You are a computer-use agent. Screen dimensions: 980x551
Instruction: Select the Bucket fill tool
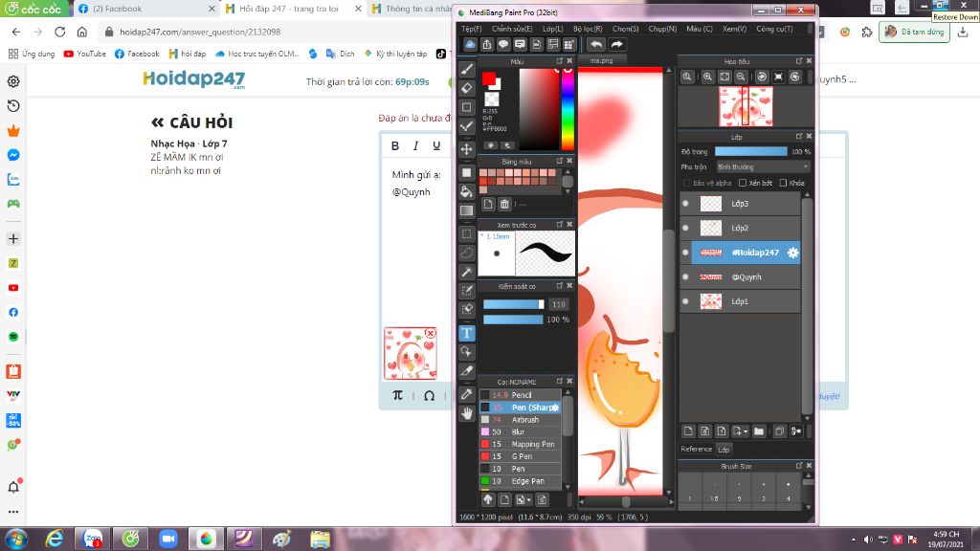coord(467,191)
